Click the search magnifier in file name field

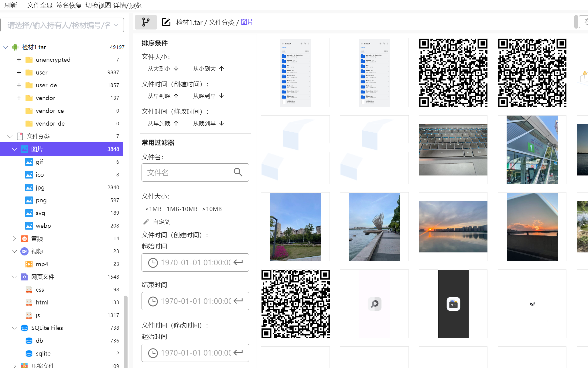238,172
